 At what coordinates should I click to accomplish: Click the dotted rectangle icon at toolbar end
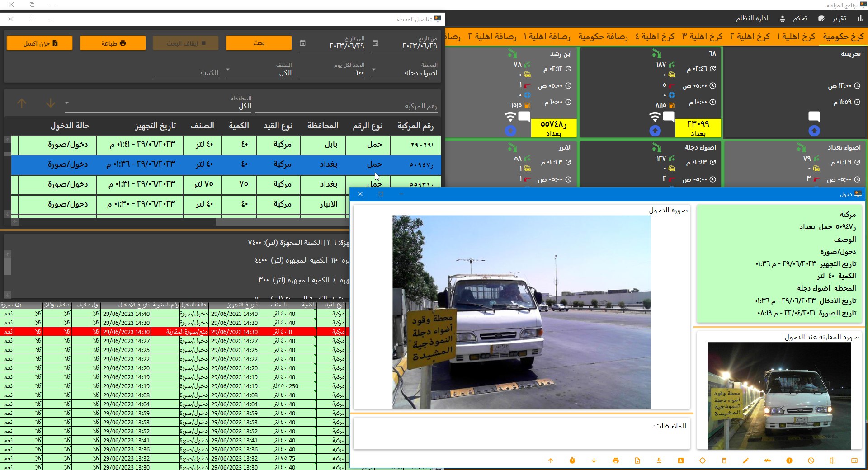point(854,461)
